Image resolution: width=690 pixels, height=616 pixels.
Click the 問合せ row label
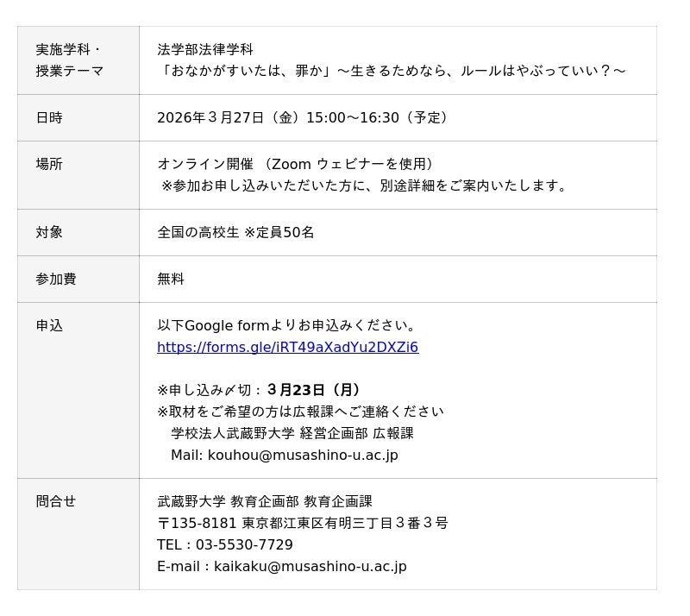point(56,502)
